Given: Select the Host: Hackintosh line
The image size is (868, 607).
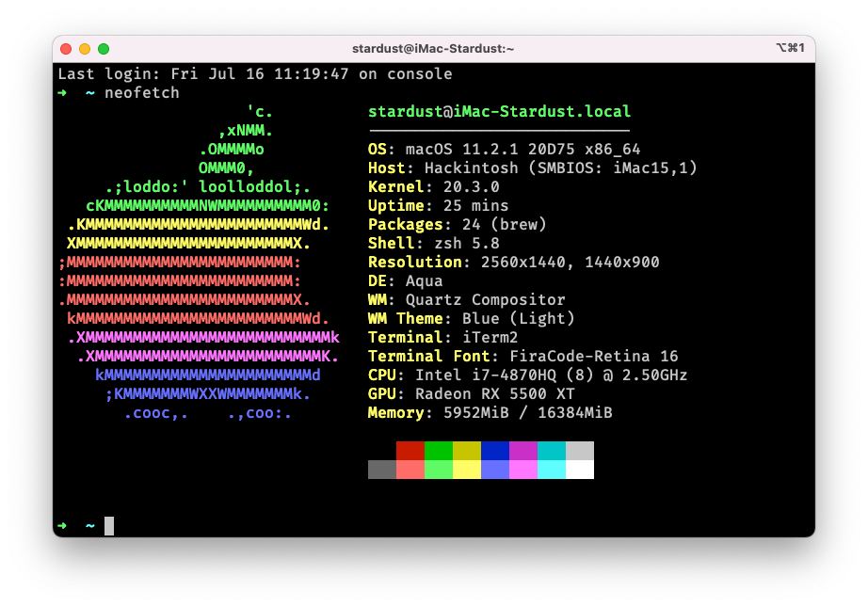Looking at the screenshot, I should click(533, 168).
